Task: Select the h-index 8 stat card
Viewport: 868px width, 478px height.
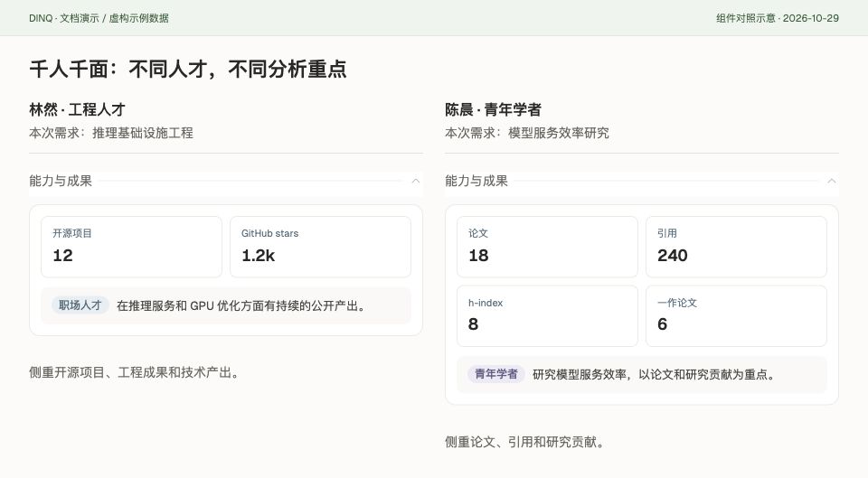Action: pyautogui.click(x=548, y=316)
